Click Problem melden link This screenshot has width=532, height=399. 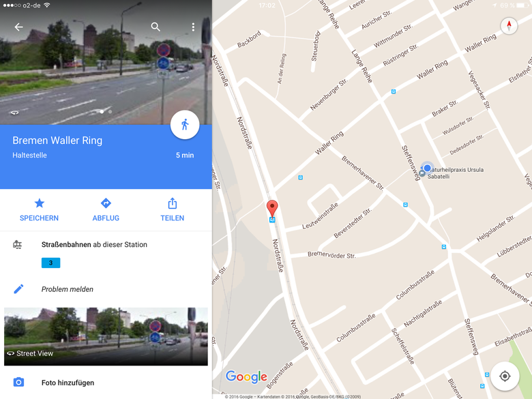click(x=67, y=289)
